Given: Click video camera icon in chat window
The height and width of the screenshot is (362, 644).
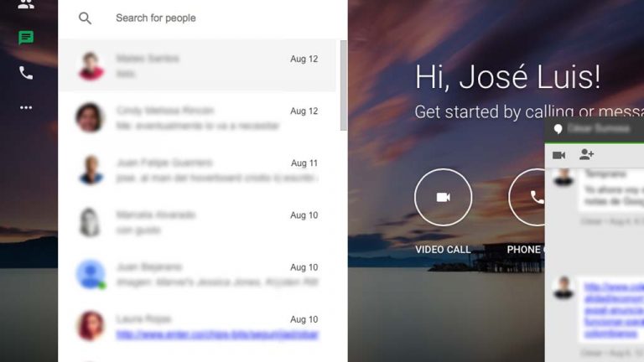Looking at the screenshot, I should [x=558, y=155].
